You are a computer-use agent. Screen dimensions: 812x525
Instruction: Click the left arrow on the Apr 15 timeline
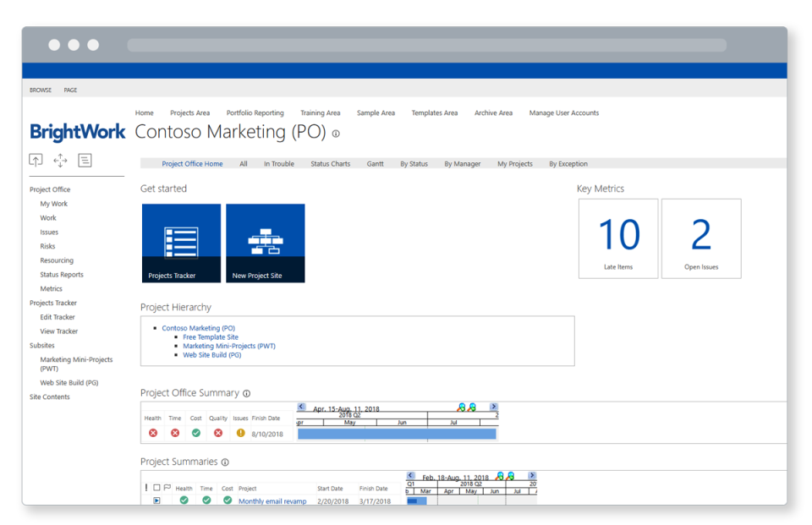click(x=301, y=407)
